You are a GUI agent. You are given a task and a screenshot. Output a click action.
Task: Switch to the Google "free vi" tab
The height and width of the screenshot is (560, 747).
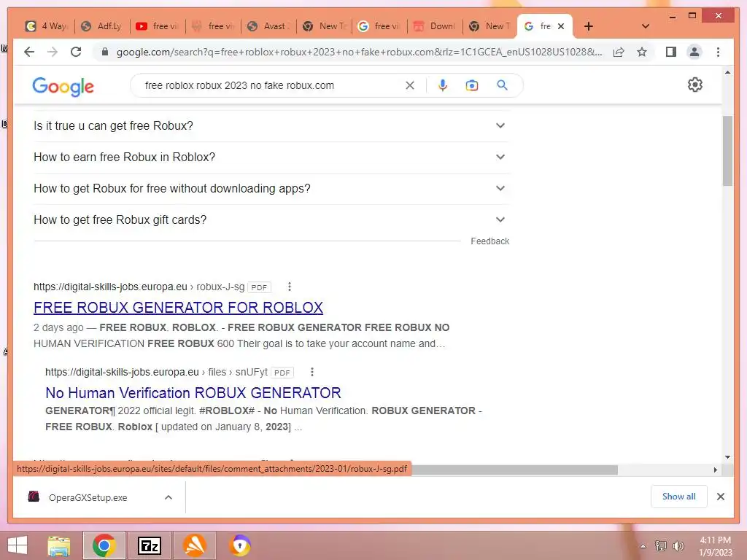pyautogui.click(x=379, y=26)
